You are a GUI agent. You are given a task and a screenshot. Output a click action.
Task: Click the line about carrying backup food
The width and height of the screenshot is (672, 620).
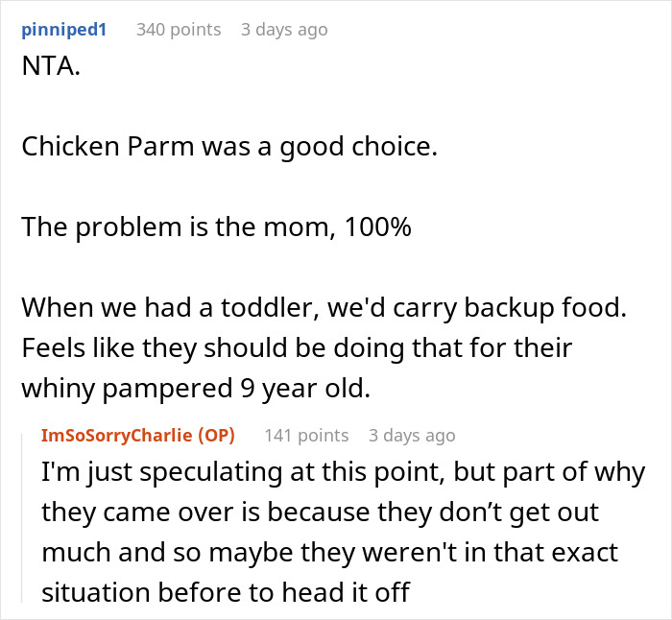pyautogui.click(x=324, y=308)
